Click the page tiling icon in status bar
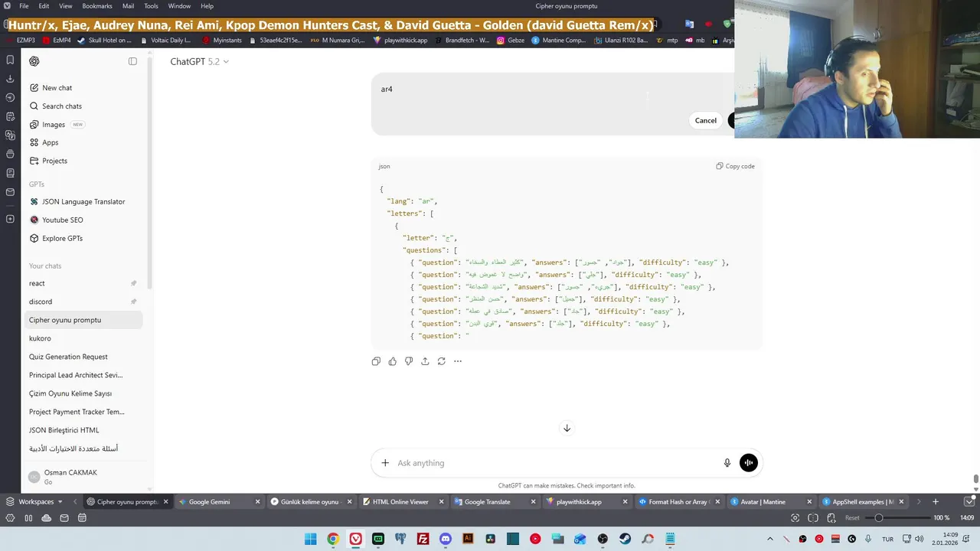980x551 pixels. (x=813, y=518)
